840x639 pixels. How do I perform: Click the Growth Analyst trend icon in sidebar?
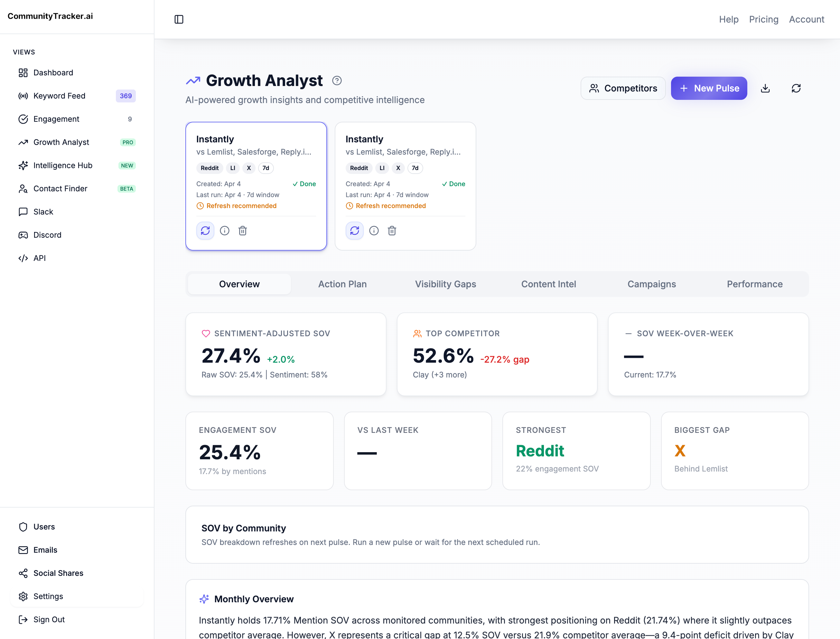23,142
